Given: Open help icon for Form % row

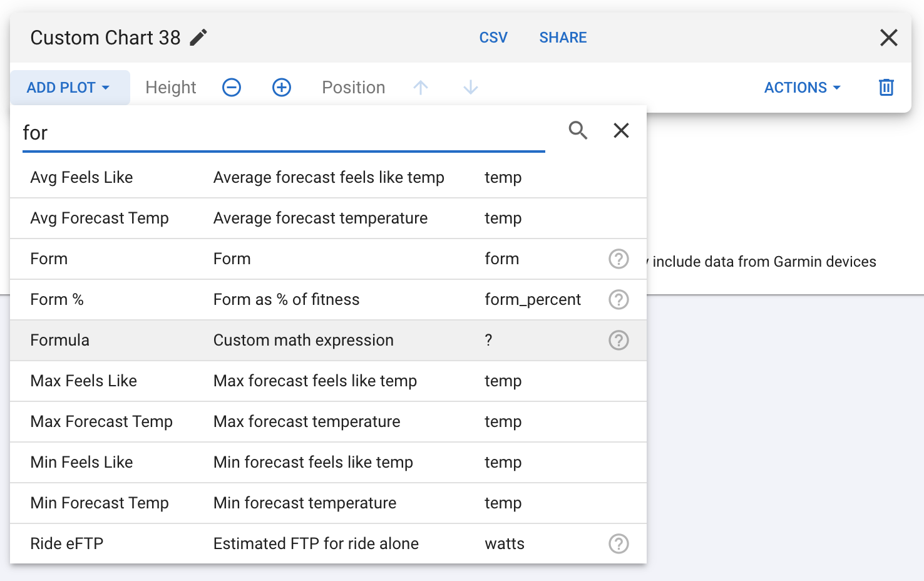Looking at the screenshot, I should (x=619, y=299).
